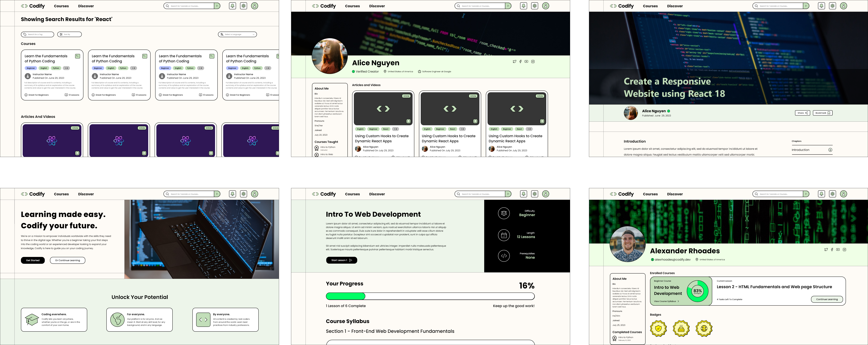Click code brackets icon in By everyone card
The image size is (868, 345).
[x=203, y=319]
